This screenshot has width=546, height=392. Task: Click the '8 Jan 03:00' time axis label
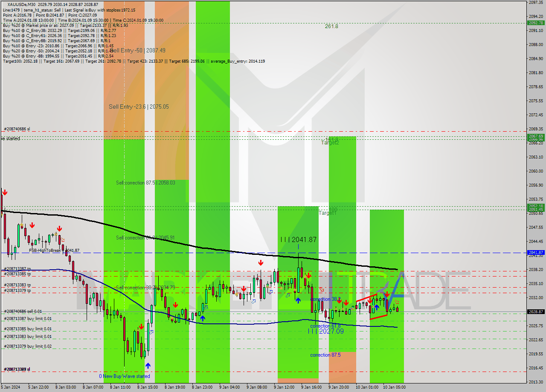pyautogui.click(x=65, y=387)
